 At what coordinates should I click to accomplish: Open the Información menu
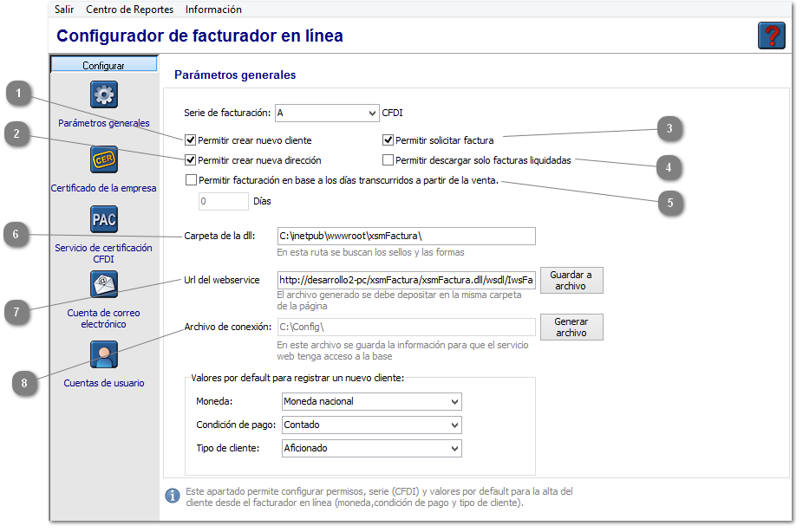coord(213,10)
